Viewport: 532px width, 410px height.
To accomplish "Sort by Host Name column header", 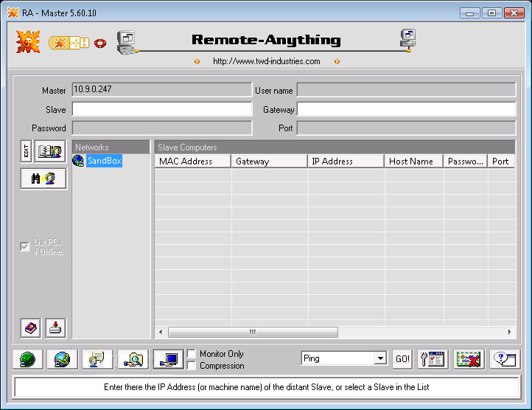I will (414, 161).
